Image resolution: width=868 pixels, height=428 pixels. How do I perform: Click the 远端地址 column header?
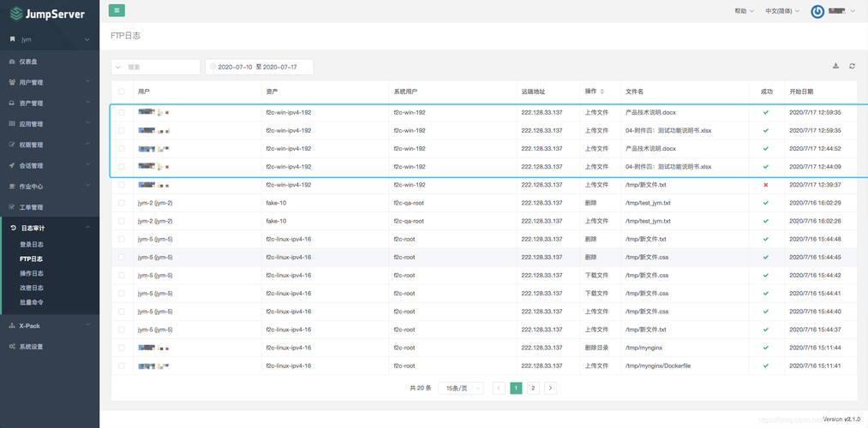tap(533, 92)
